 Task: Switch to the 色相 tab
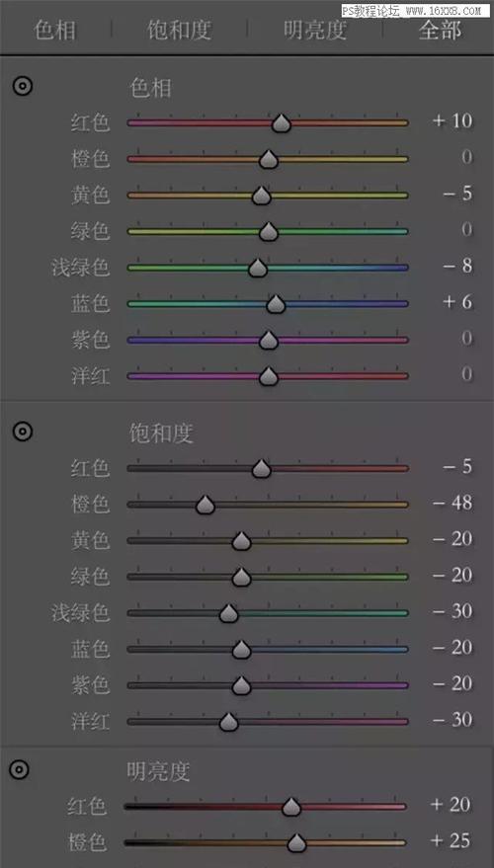54,30
